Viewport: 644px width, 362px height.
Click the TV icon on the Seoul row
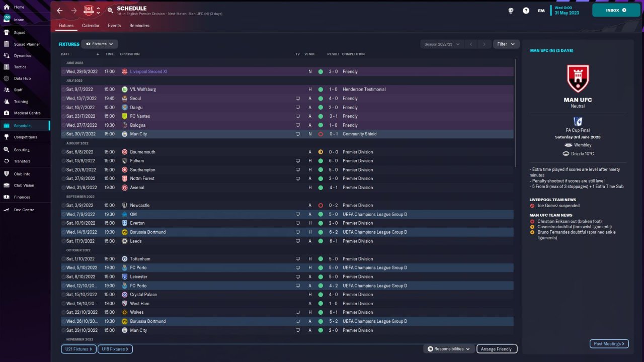click(x=298, y=99)
